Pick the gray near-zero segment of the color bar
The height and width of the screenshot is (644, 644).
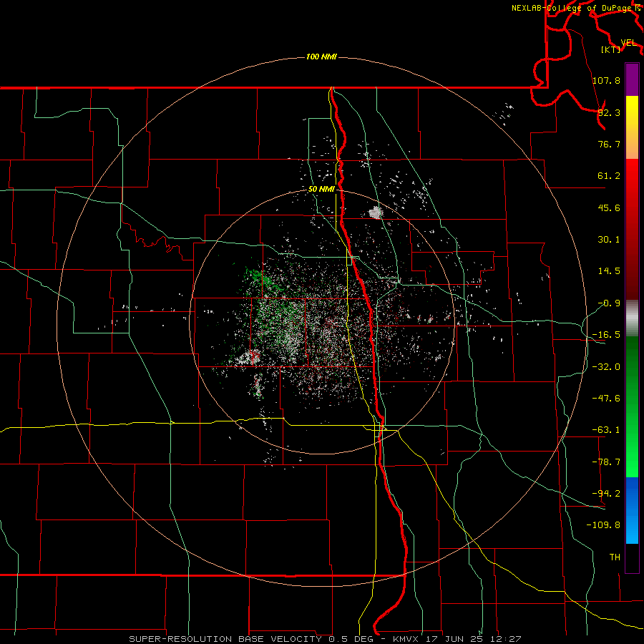click(632, 318)
